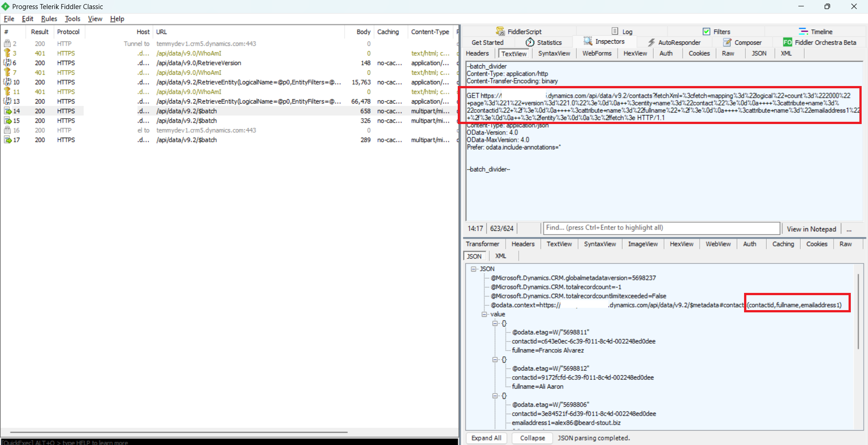Open the File menu

[9, 19]
